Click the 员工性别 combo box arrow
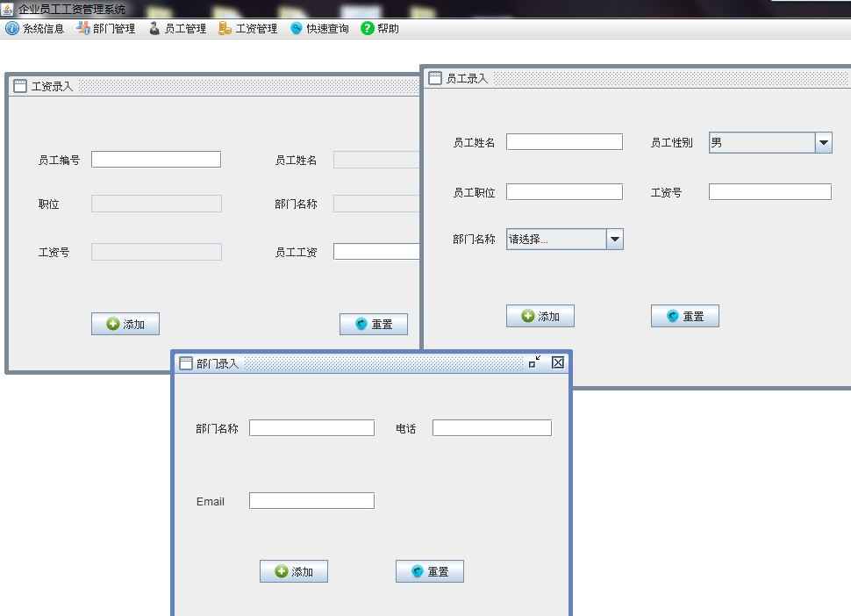851x616 pixels. tap(823, 143)
